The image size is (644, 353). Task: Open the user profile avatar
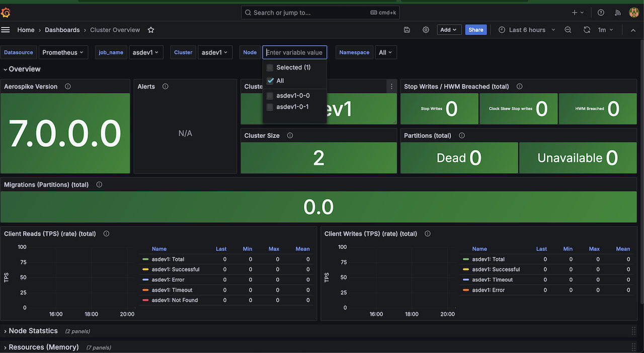click(x=634, y=13)
